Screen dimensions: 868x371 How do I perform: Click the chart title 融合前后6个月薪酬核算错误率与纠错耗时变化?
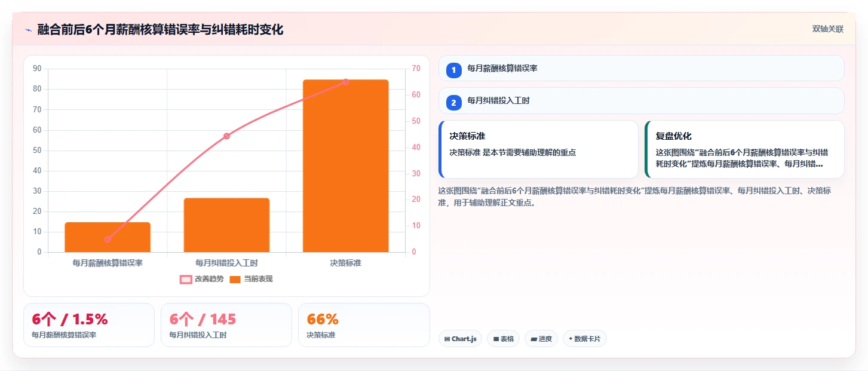pos(160,30)
